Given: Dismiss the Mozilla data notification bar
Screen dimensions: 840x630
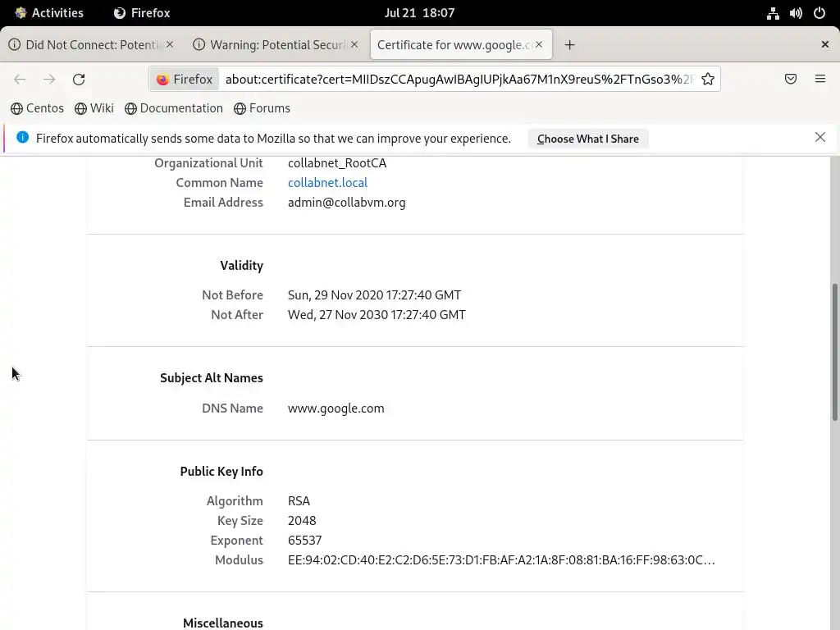Looking at the screenshot, I should (x=819, y=137).
